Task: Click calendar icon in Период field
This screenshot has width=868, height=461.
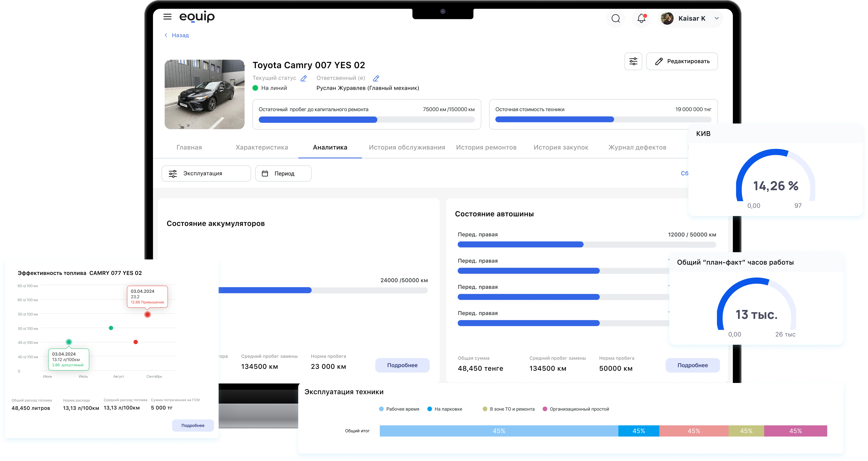Action: pos(265,174)
